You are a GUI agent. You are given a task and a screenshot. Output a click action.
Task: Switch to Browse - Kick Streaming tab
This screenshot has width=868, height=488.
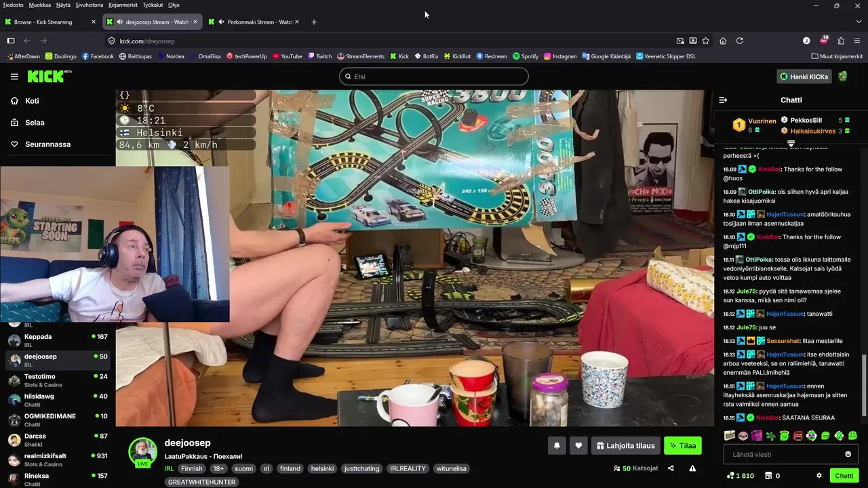[x=50, y=22]
